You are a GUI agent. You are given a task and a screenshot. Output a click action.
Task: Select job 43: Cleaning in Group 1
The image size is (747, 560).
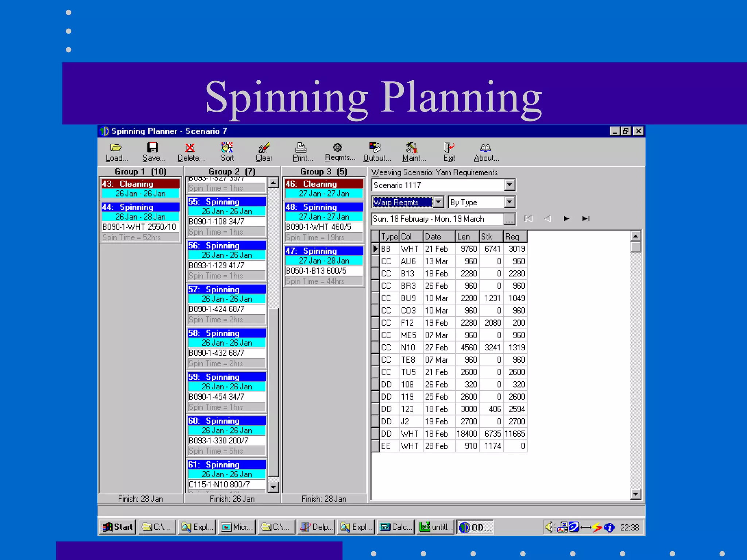point(140,184)
